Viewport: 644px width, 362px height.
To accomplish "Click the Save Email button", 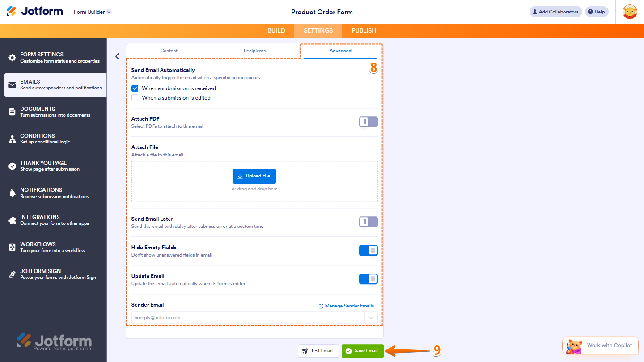I will tap(362, 351).
